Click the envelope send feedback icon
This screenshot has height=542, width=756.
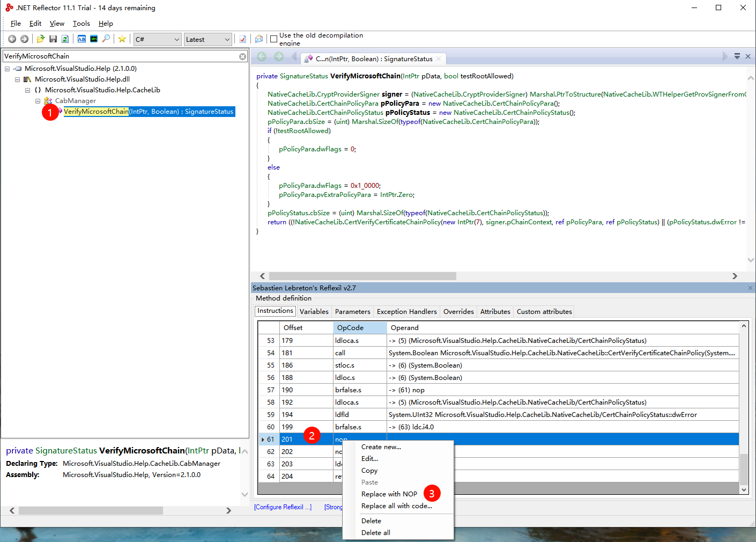(x=259, y=39)
